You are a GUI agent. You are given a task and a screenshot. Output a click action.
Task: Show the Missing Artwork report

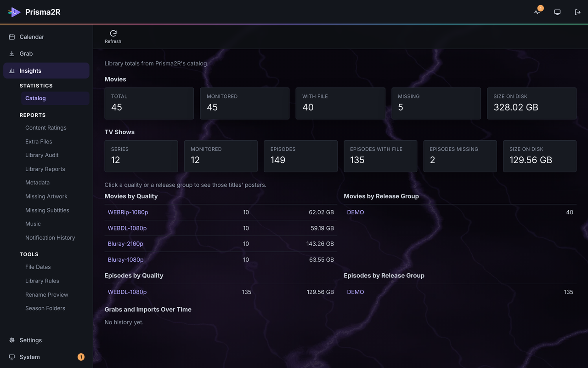(x=46, y=196)
